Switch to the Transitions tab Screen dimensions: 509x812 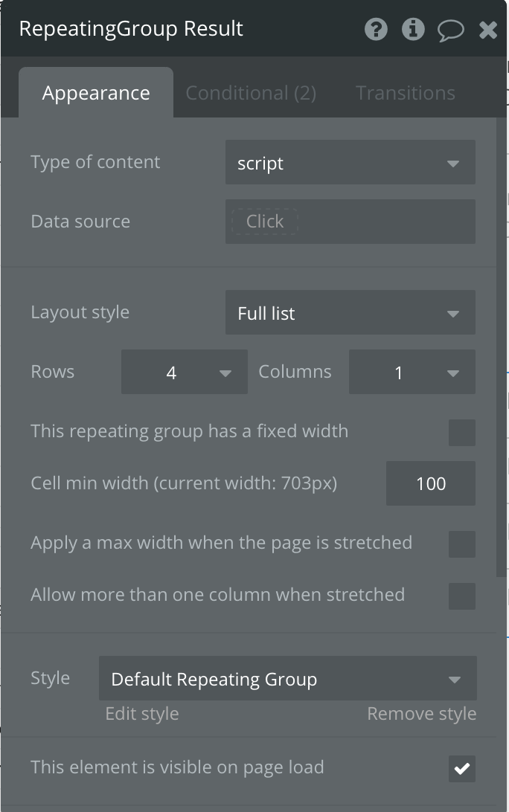pyautogui.click(x=406, y=93)
